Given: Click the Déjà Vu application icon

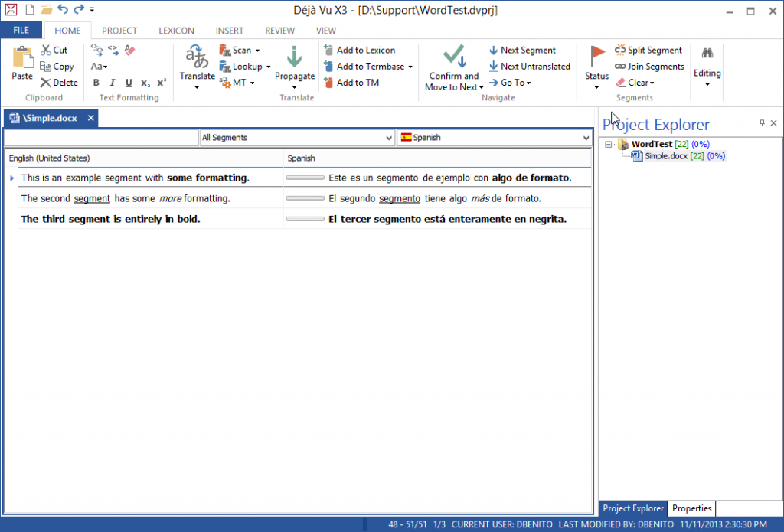Looking at the screenshot, I should 11,9.
